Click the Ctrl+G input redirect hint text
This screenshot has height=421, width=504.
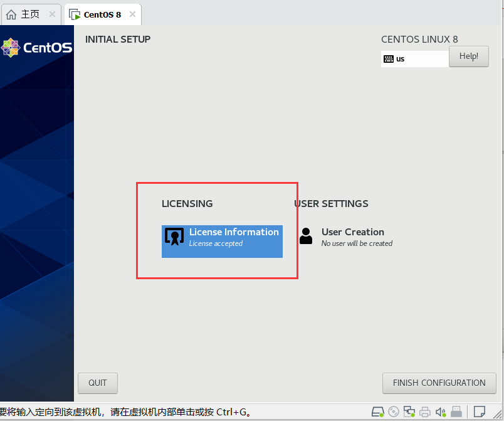[125, 412]
